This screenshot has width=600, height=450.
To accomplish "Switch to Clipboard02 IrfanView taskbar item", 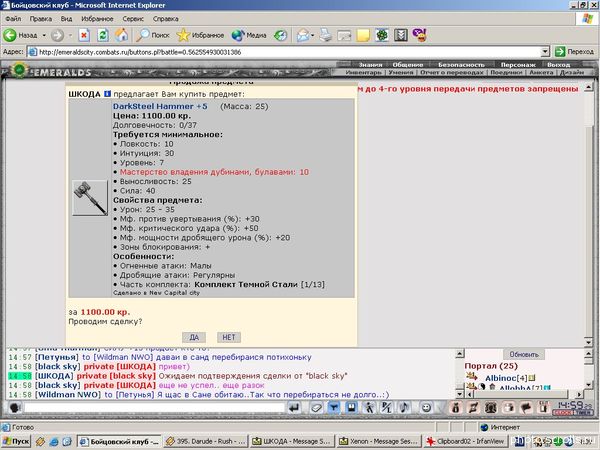I will tap(466, 442).
